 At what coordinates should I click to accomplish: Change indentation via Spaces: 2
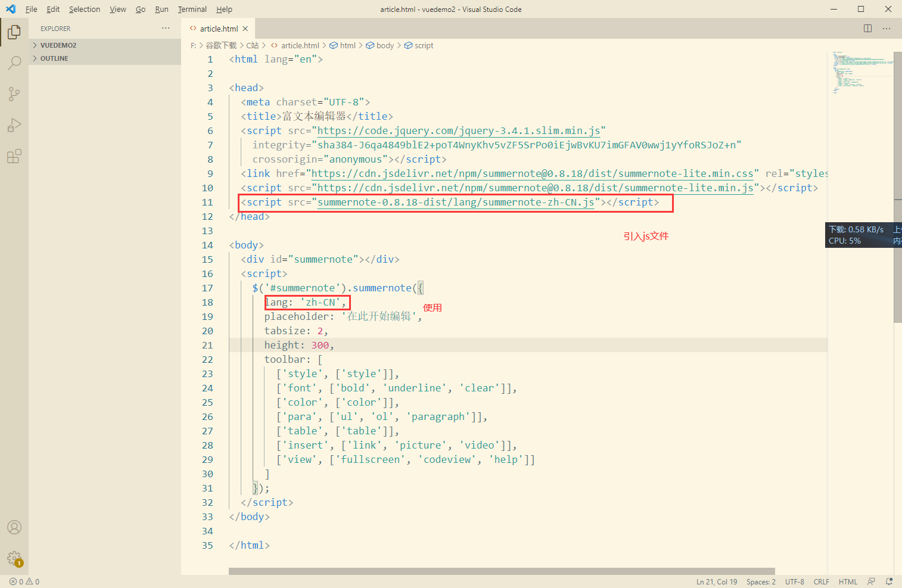(x=761, y=581)
